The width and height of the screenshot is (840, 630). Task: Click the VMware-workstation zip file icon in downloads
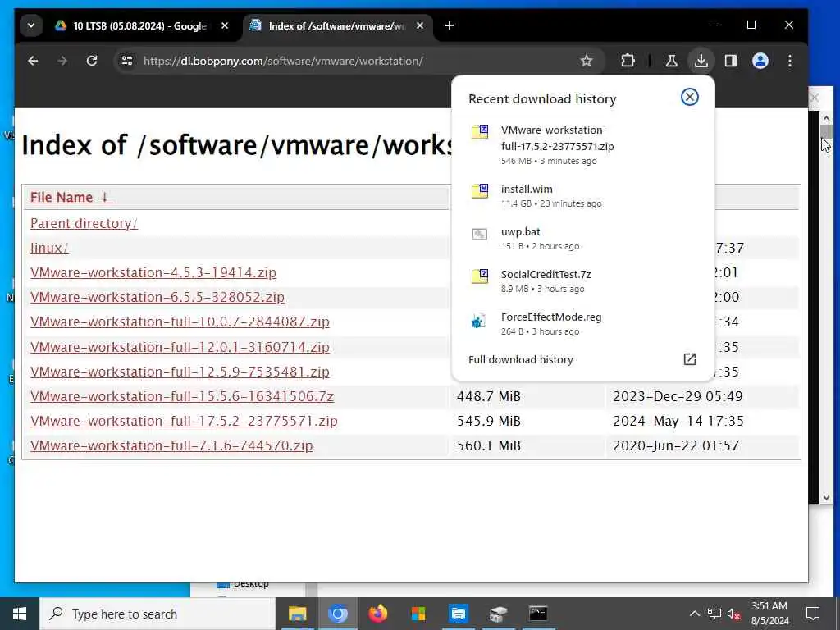click(x=479, y=132)
